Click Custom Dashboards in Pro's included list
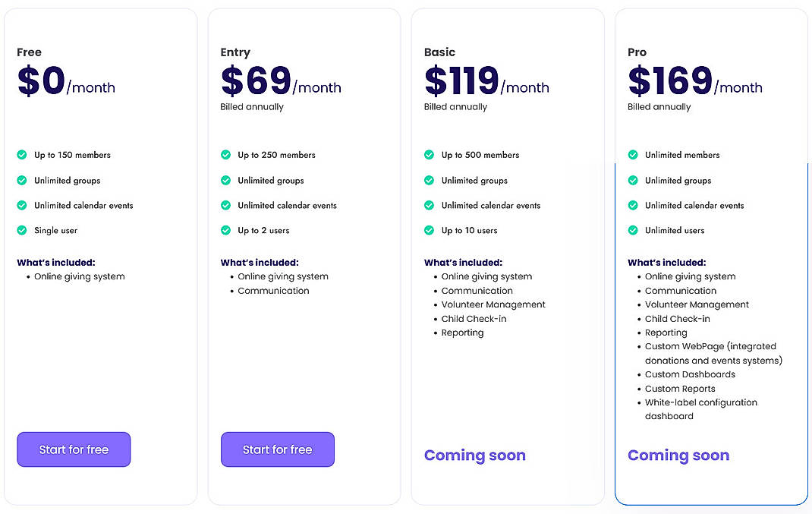812x514 pixels. 690,374
